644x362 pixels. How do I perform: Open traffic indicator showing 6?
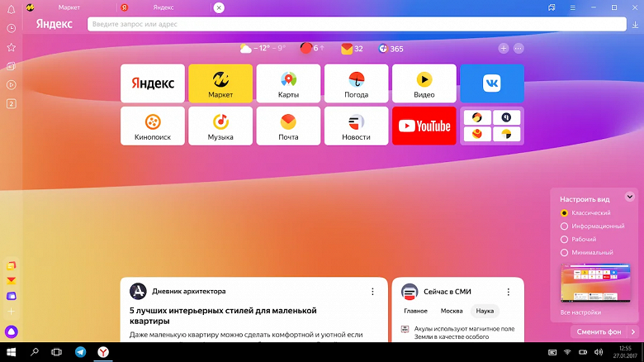(x=312, y=49)
